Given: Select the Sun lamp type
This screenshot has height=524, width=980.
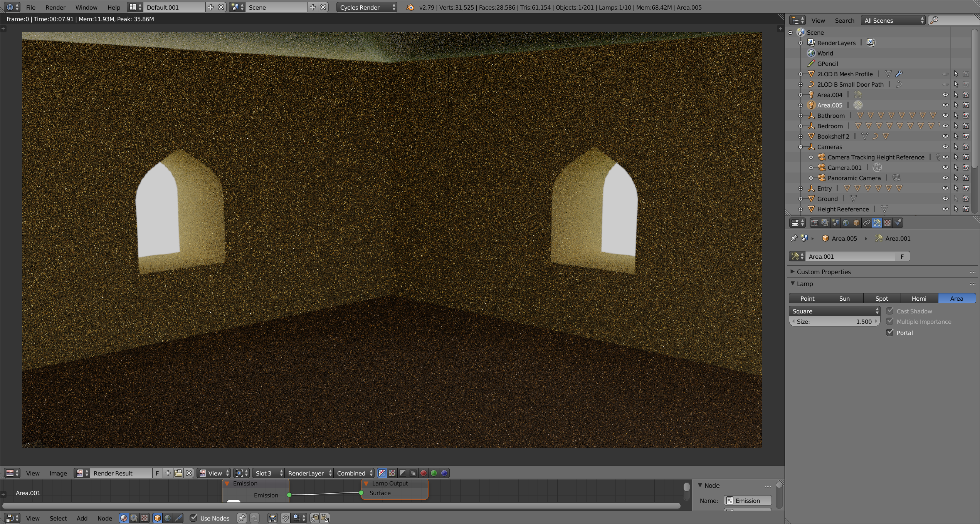Looking at the screenshot, I should coord(844,298).
